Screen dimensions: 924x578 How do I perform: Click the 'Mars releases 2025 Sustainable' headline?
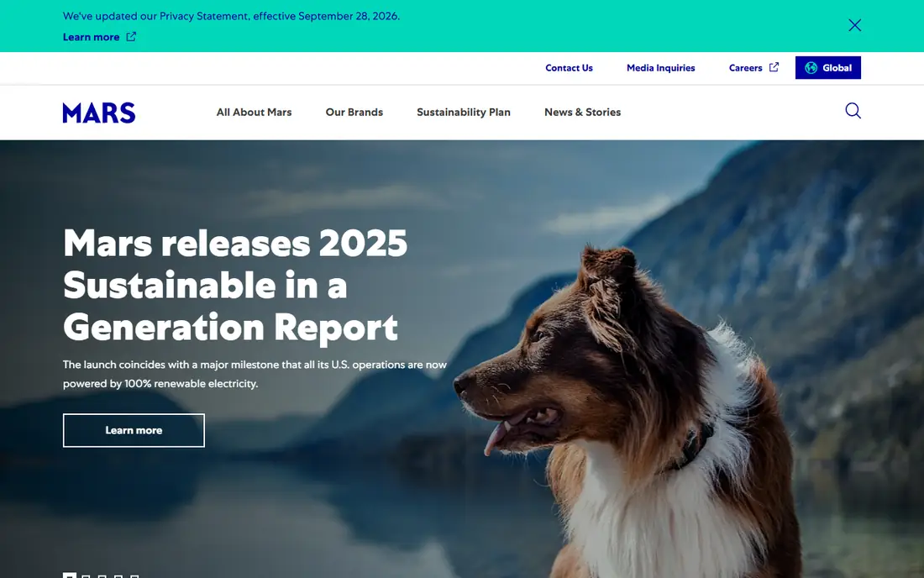coord(235,285)
